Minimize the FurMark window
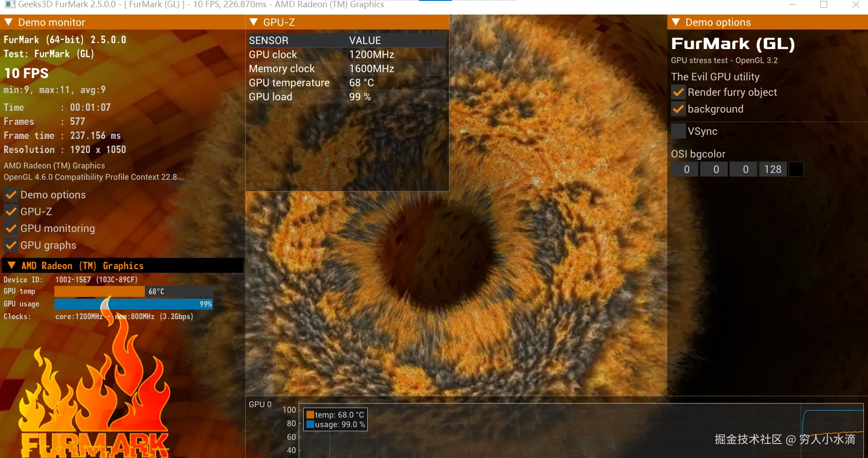 click(793, 5)
